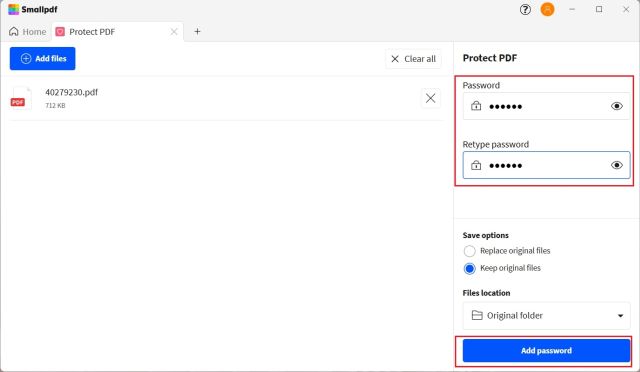Focus the Retype password input field
Screen dimensions: 640x372
pos(546,165)
